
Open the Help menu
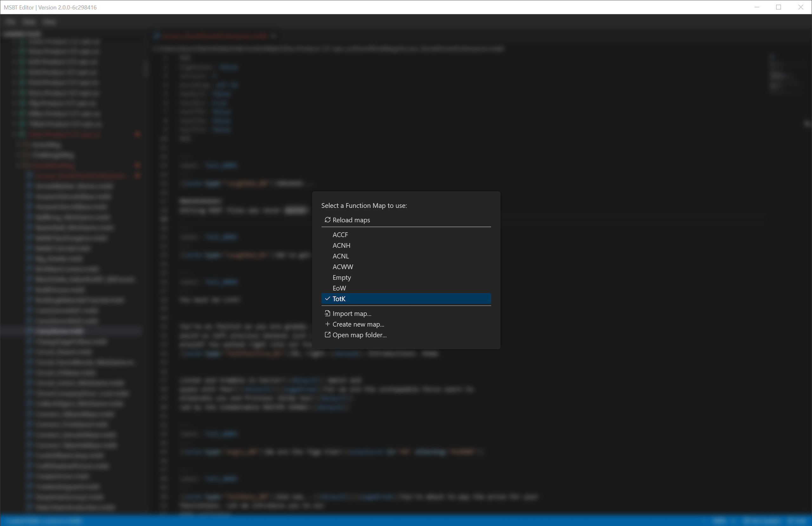click(x=49, y=22)
